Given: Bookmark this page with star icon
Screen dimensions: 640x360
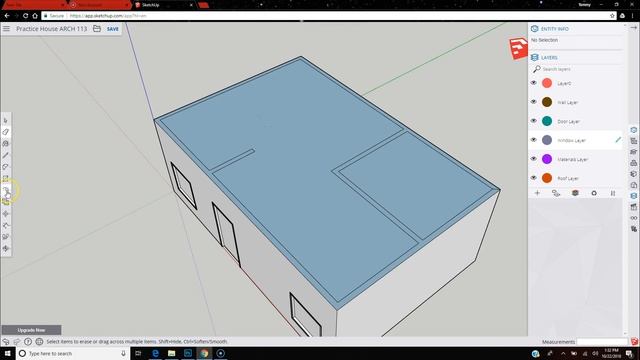Looking at the screenshot, I should [612, 16].
